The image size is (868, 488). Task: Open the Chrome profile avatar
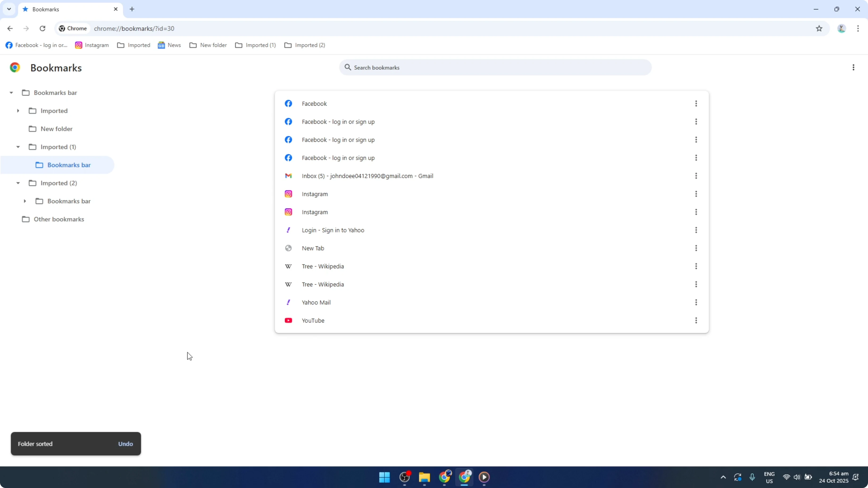(x=841, y=28)
